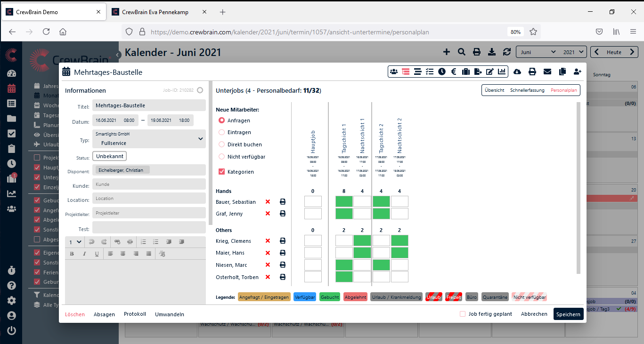Click the bar chart statistics icon
The image size is (644, 344).
click(502, 72)
